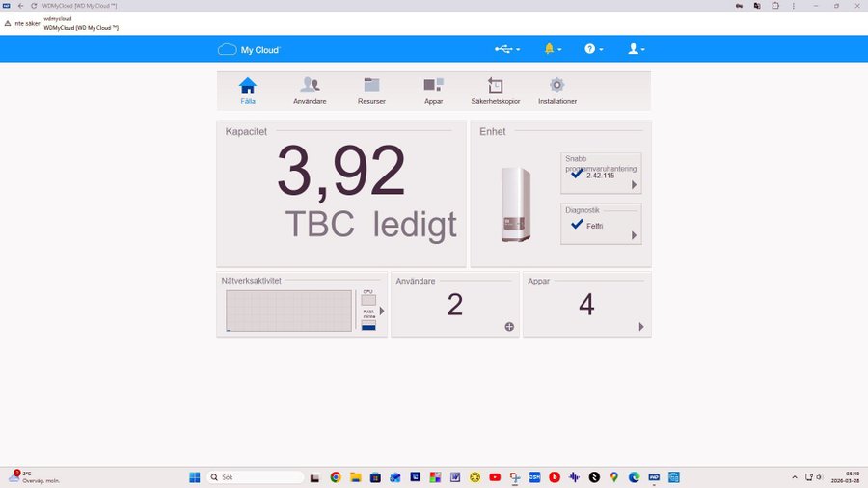Click the Windows taskbar search box
The image size is (868, 488).
[x=256, y=477]
